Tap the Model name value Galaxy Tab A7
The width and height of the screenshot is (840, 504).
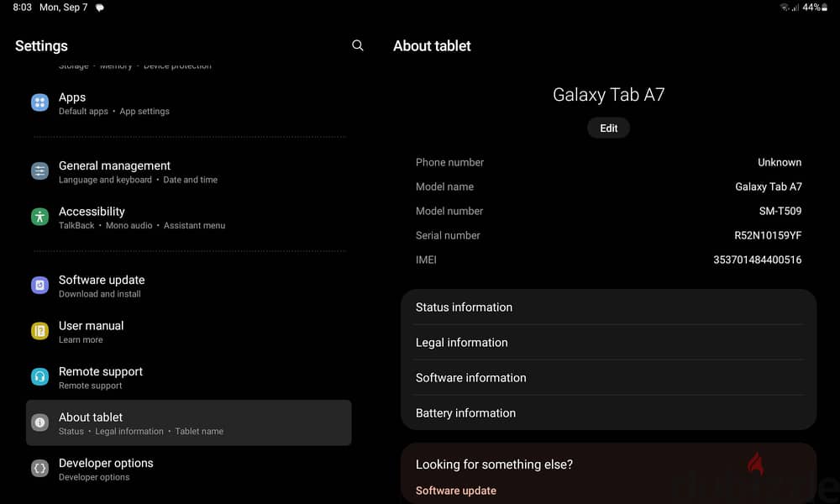coord(769,187)
